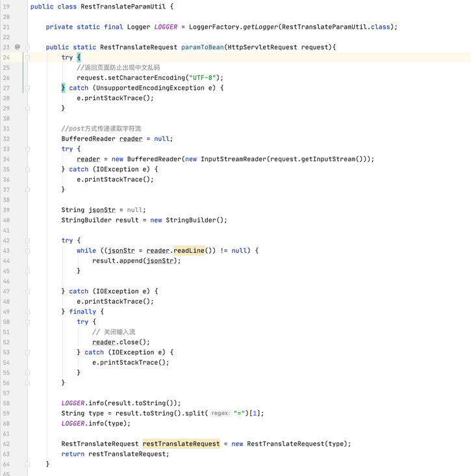Click LOGGER.info(result.toString()) on line 58
Image resolution: width=471 pixels, height=476 pixels.
tap(121, 403)
